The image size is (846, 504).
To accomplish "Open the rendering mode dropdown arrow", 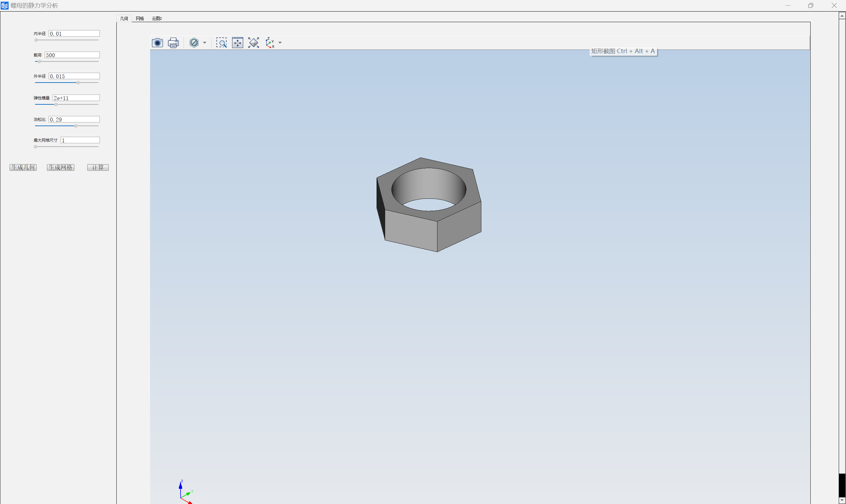I will [x=205, y=43].
